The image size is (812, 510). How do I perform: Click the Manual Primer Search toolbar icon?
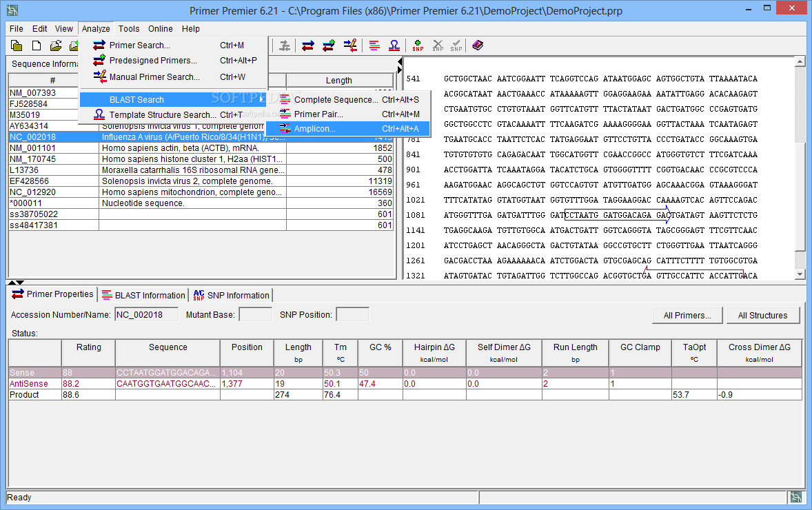[x=350, y=45]
